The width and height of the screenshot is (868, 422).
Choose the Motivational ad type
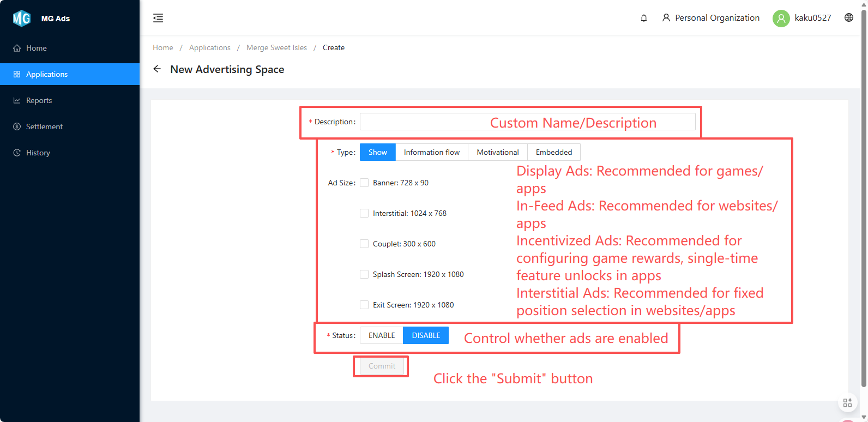click(497, 152)
